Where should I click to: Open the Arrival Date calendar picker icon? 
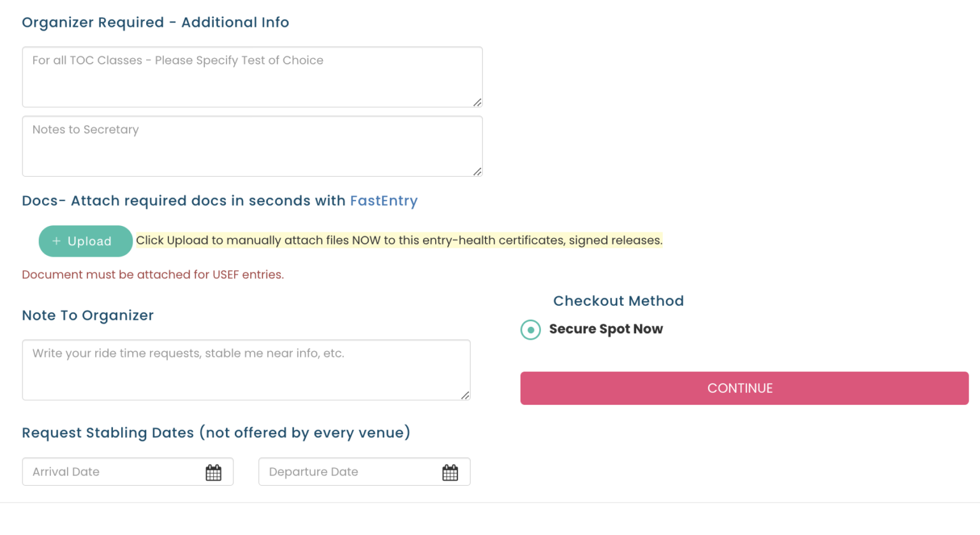[x=213, y=472]
